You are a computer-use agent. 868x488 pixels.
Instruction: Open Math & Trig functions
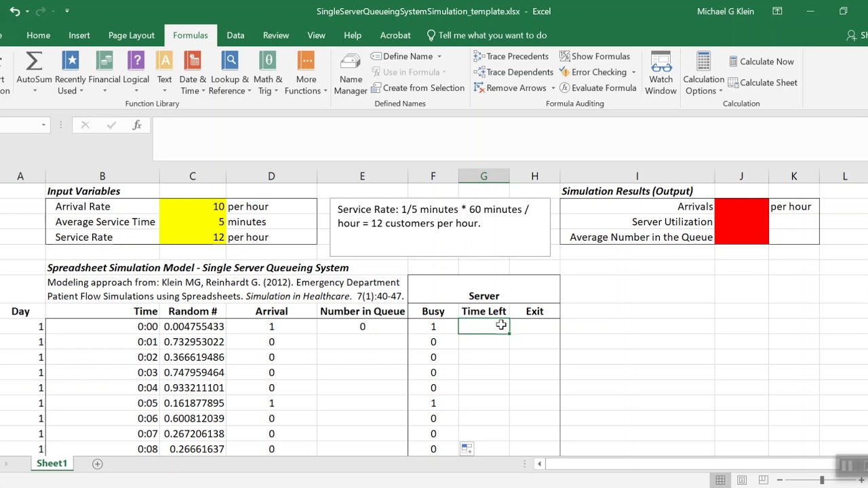268,73
